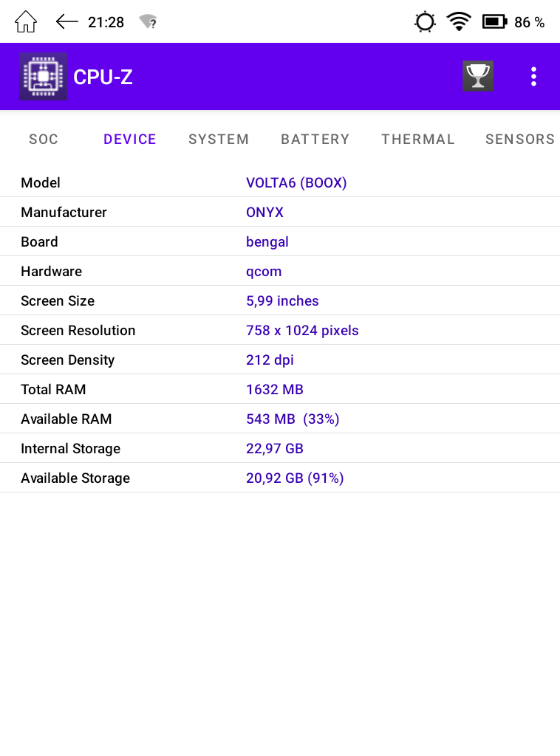Click the Screen Resolution label
The height and width of the screenshot is (756, 560).
click(x=78, y=330)
